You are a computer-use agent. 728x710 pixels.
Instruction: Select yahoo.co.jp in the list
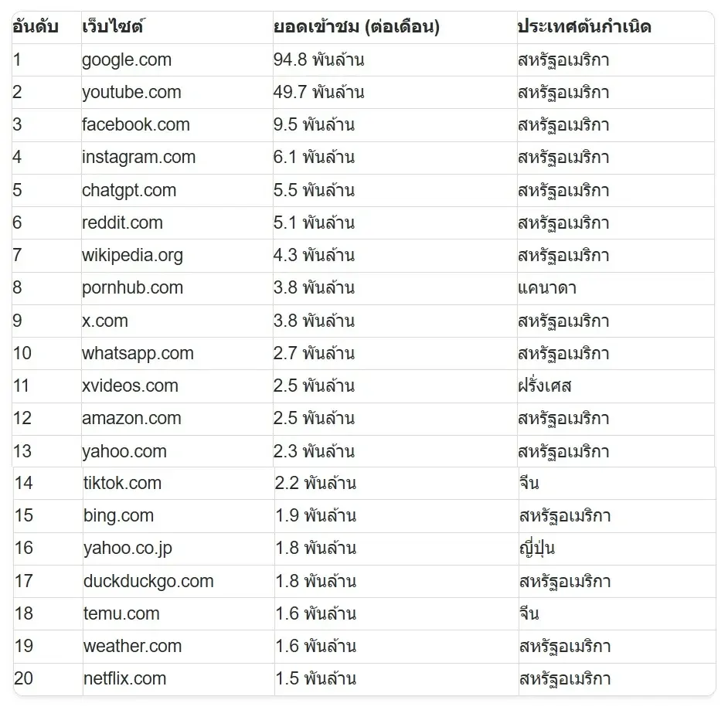click(128, 549)
